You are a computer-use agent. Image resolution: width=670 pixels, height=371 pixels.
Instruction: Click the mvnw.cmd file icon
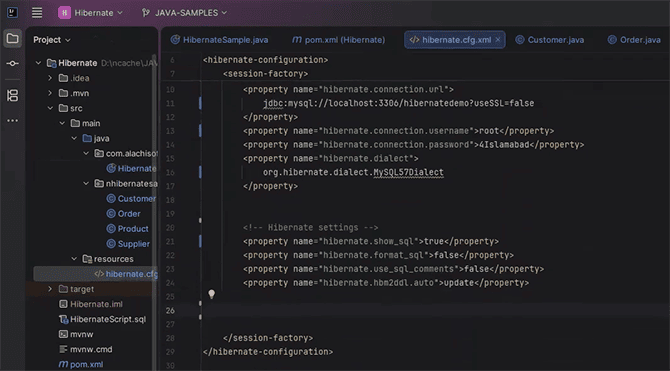click(63, 350)
